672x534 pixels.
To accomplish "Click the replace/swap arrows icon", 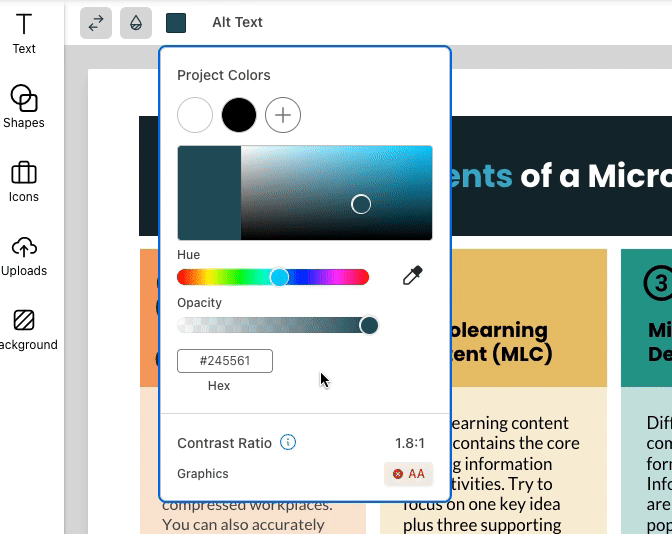I will pos(96,23).
